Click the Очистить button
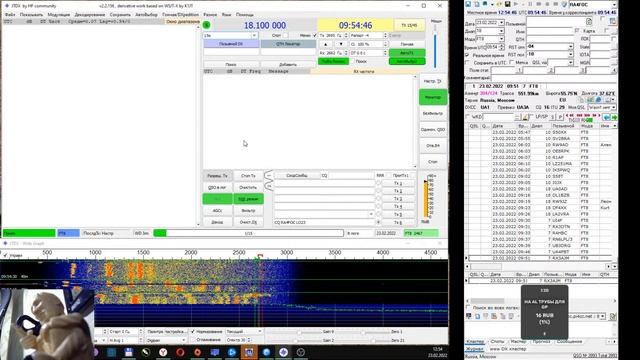The height and width of the screenshot is (360, 640). [x=248, y=187]
